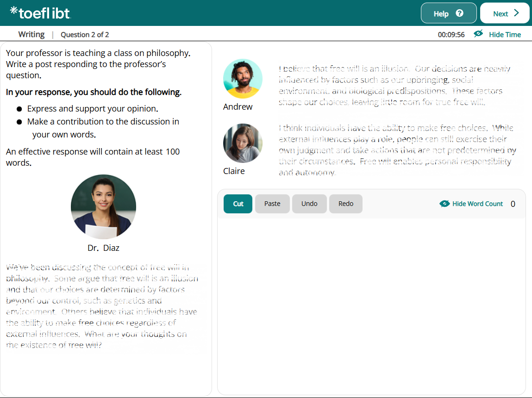This screenshot has width=532, height=398.
Task: Select the Writing section label
Action: coord(31,34)
